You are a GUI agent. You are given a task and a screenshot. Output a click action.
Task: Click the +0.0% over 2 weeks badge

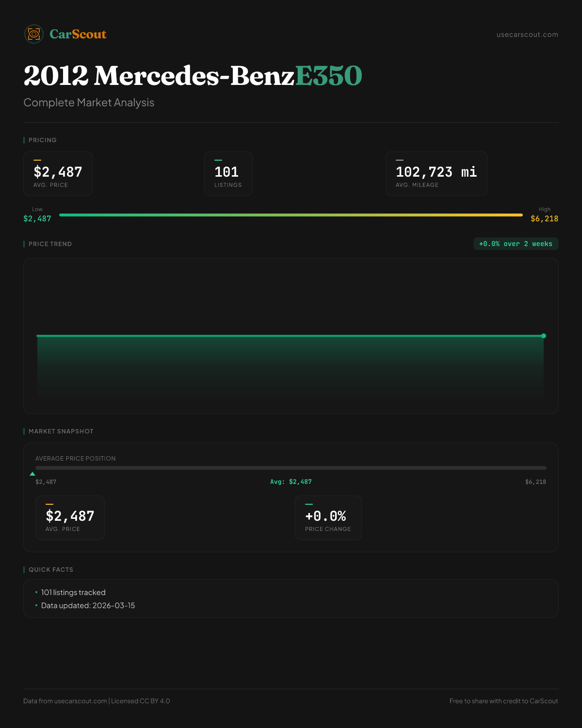pyautogui.click(x=516, y=244)
